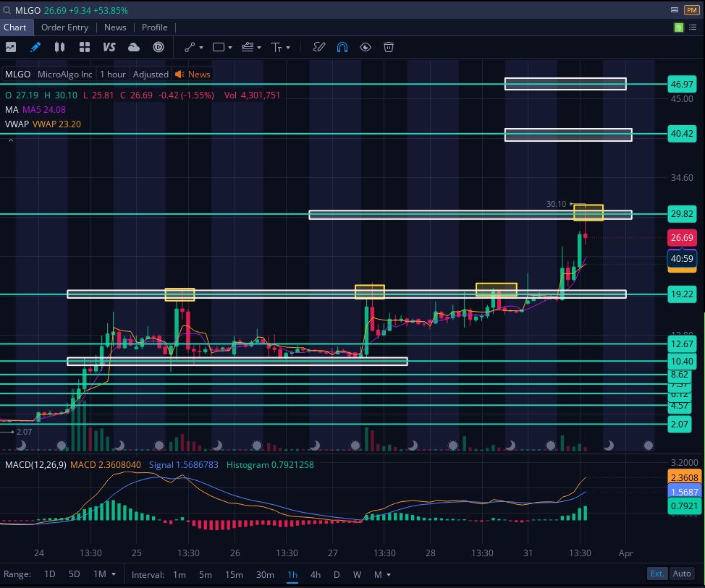This screenshot has width=705, height=588.
Task: Open the list menu icon top right
Action: coord(693,27)
